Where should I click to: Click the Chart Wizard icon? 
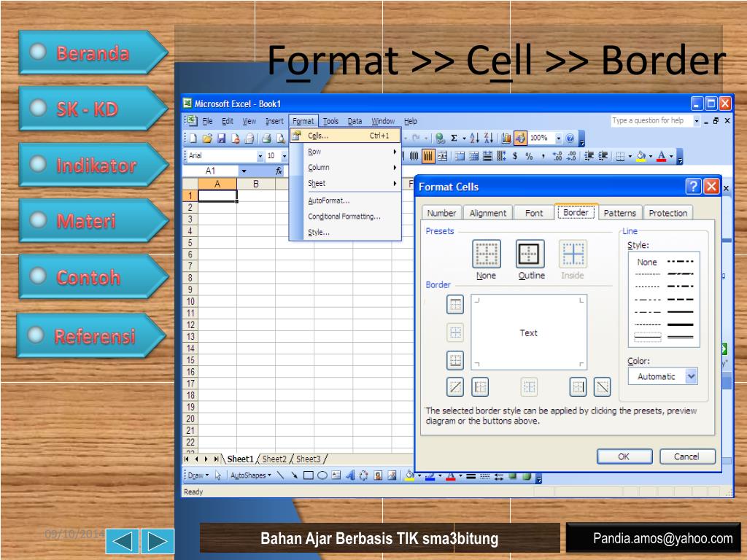pos(506,138)
